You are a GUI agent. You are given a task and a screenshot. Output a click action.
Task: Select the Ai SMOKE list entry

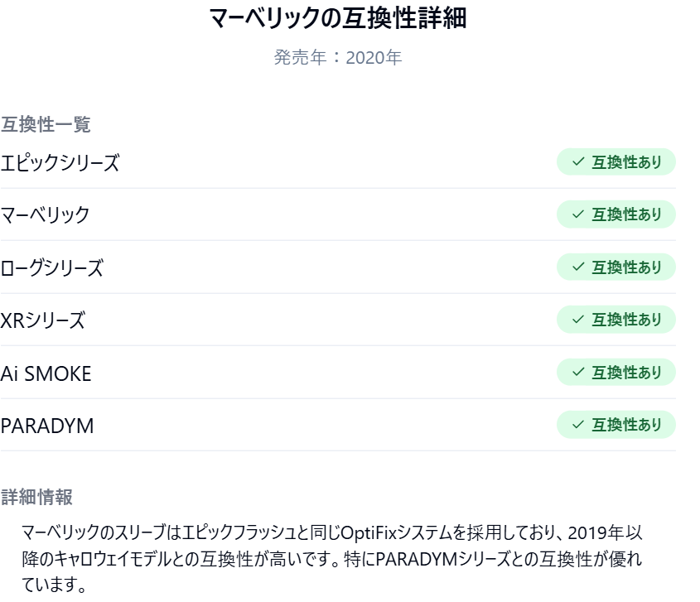46,373
